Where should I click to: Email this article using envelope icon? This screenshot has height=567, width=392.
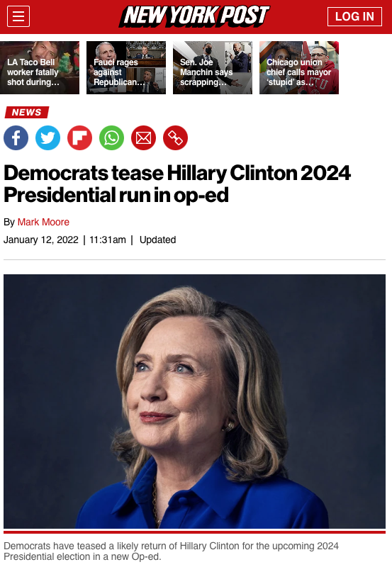[x=144, y=137]
